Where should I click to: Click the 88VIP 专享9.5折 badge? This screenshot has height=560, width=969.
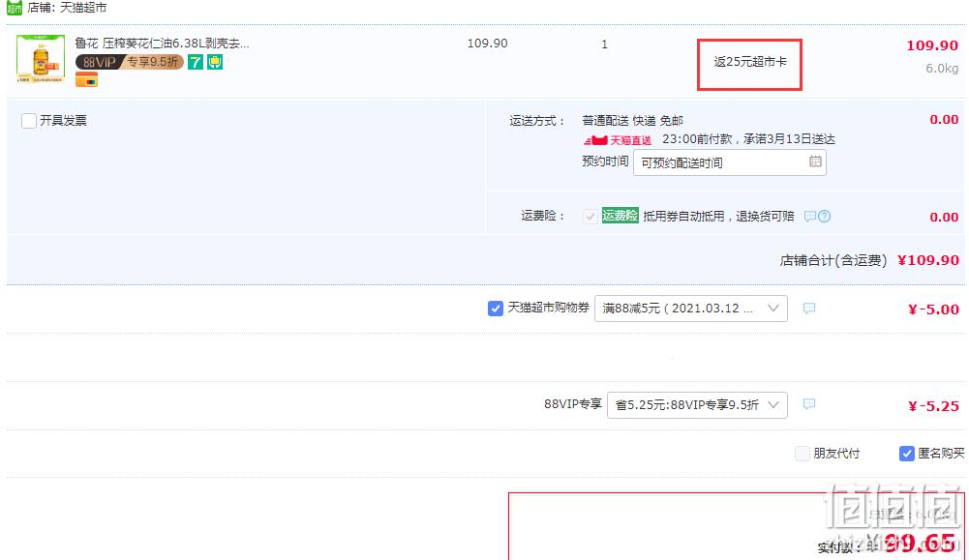pos(129,62)
